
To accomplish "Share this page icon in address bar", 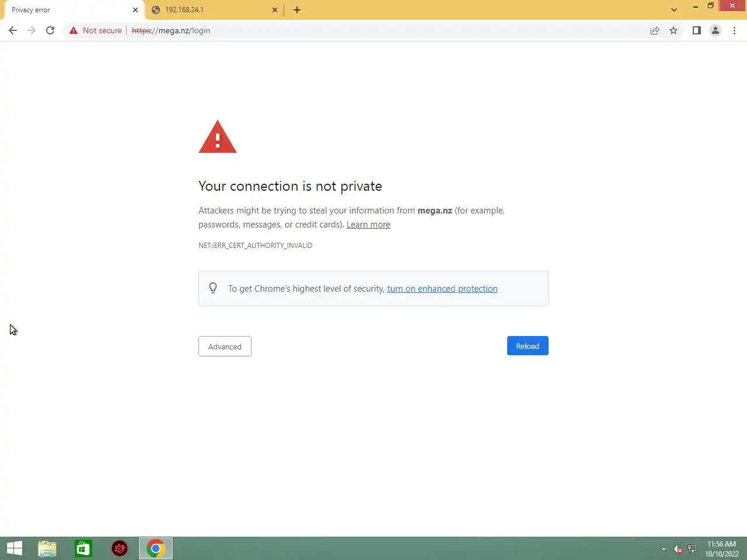I will (x=655, y=30).
